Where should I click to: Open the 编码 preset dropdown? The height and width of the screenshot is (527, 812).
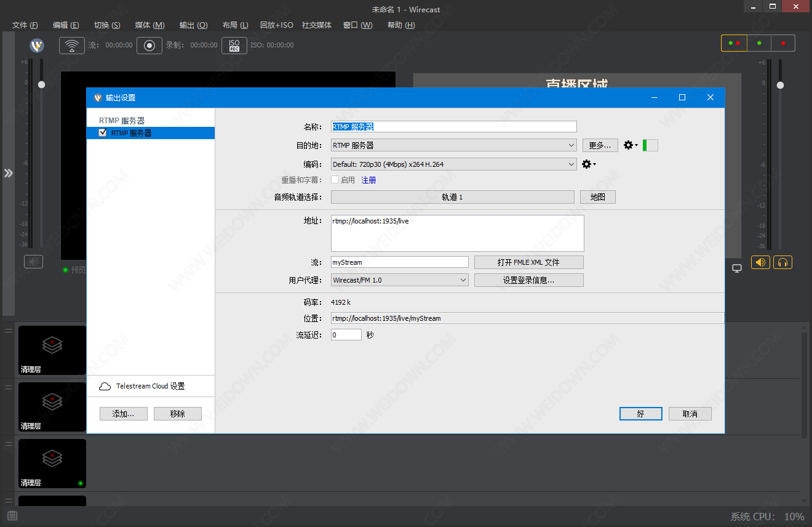coord(453,164)
